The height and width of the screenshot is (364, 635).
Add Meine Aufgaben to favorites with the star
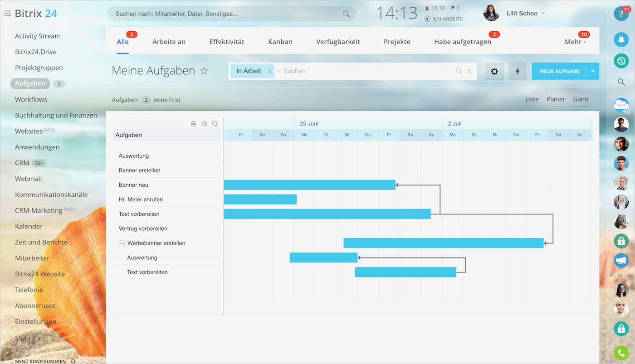(204, 71)
